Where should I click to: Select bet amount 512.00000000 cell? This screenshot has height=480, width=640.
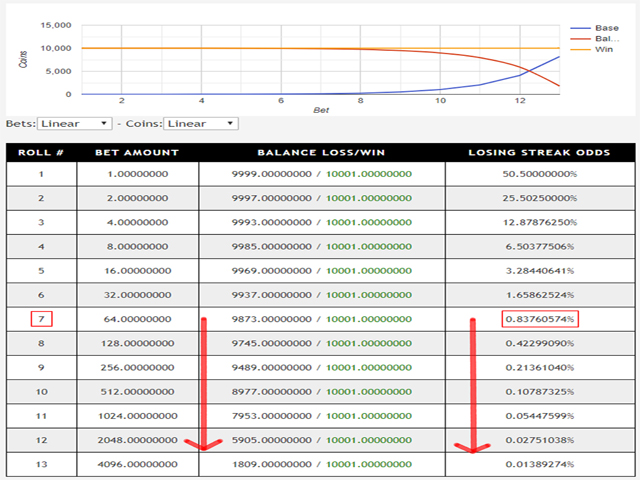pos(138,392)
